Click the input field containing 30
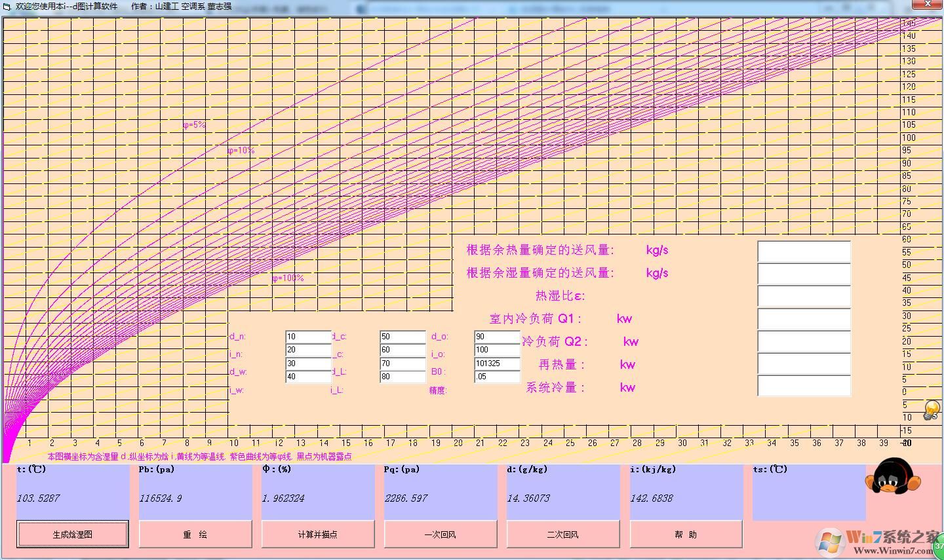This screenshot has width=944, height=560. 308,364
